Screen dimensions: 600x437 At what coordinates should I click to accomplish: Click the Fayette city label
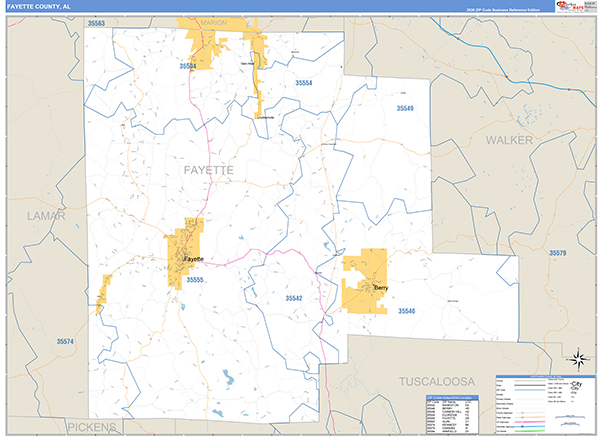(194, 259)
